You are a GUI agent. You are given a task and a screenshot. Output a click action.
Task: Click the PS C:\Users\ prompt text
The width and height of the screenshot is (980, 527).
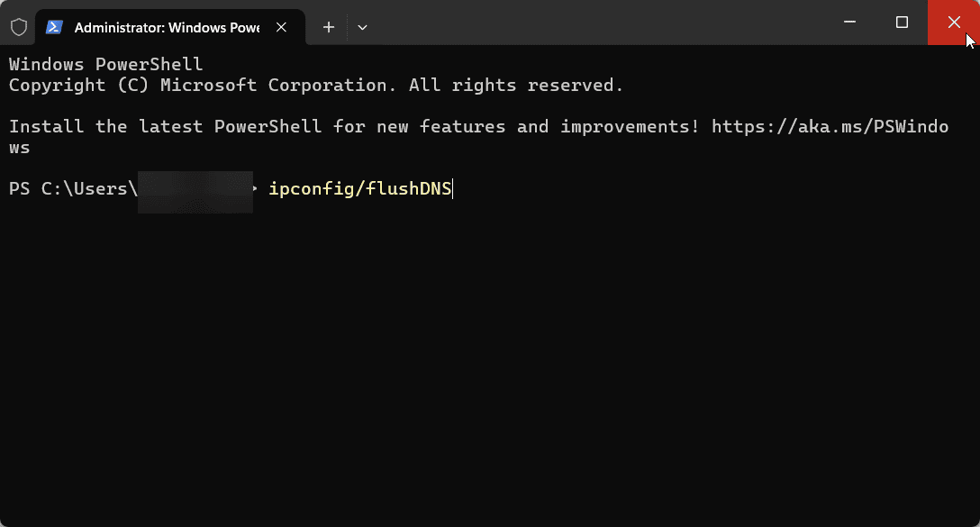click(x=73, y=189)
